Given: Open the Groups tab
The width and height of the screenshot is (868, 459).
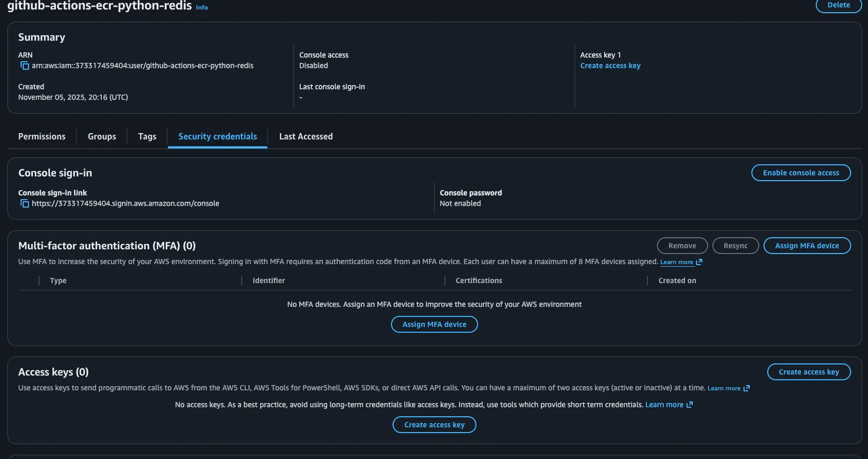Looking at the screenshot, I should 102,136.
